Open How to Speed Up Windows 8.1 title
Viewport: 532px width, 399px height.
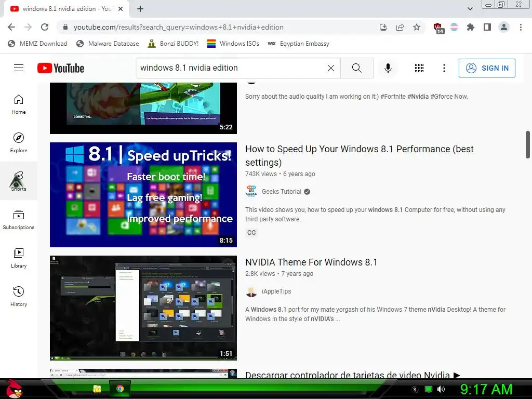[360, 155]
